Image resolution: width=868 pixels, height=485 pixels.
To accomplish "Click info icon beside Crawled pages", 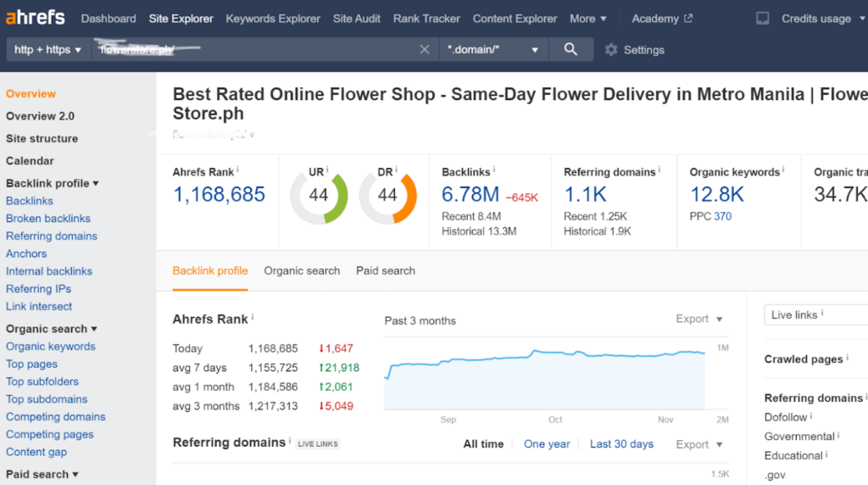I will pyautogui.click(x=848, y=357).
